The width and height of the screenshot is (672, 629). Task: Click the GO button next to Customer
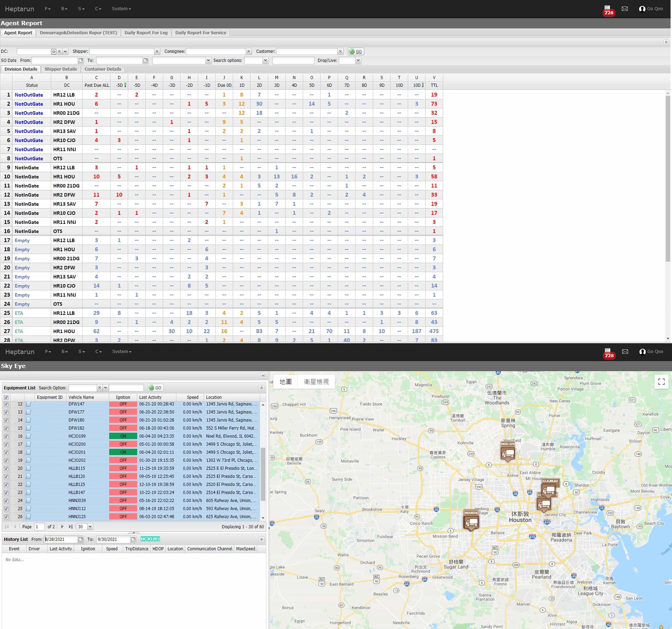[x=356, y=51]
